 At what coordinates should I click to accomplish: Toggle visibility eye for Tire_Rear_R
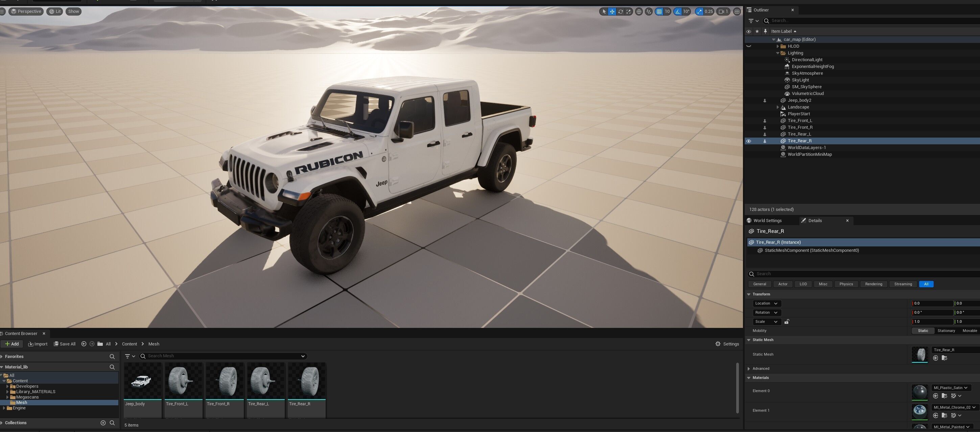[748, 141]
